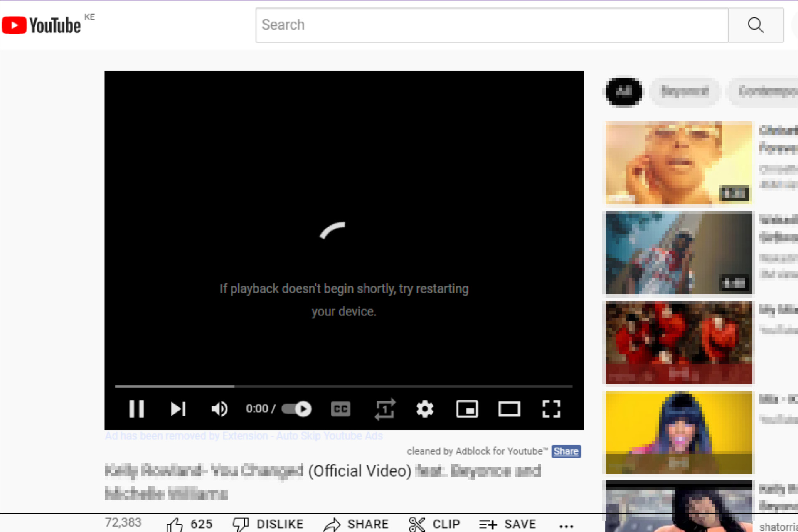Select the Beyonce filter chip

point(685,91)
